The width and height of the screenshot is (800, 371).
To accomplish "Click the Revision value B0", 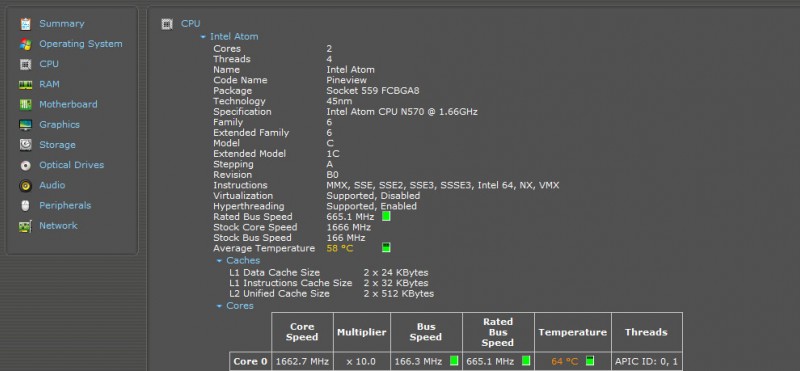I will (332, 175).
